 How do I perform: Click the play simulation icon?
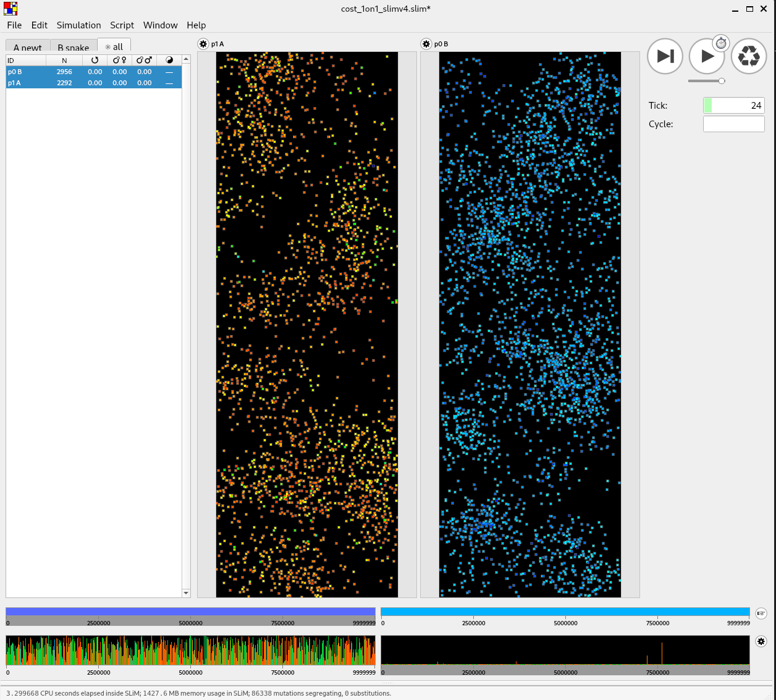click(x=707, y=56)
